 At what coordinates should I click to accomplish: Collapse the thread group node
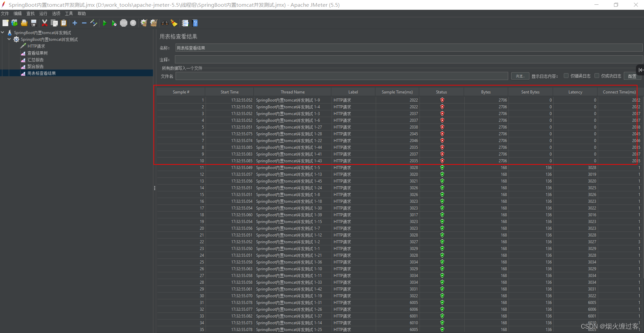click(x=9, y=39)
